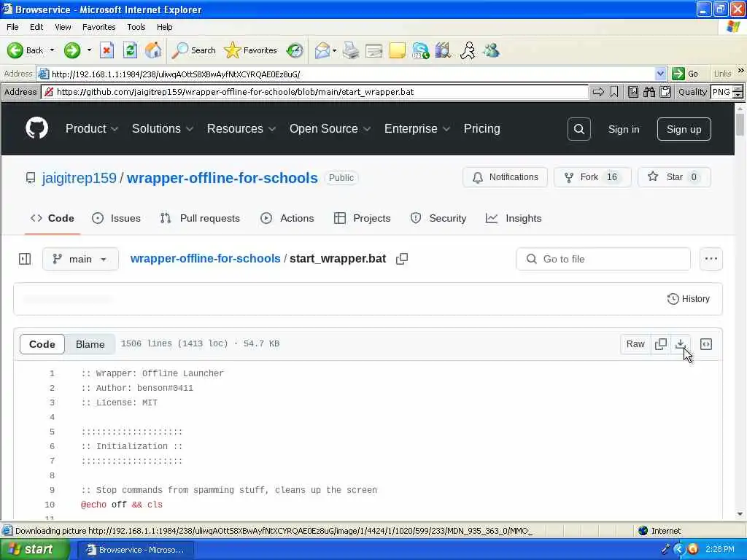Switch to the Actions tab
This screenshot has height=560, width=747.
287,218
